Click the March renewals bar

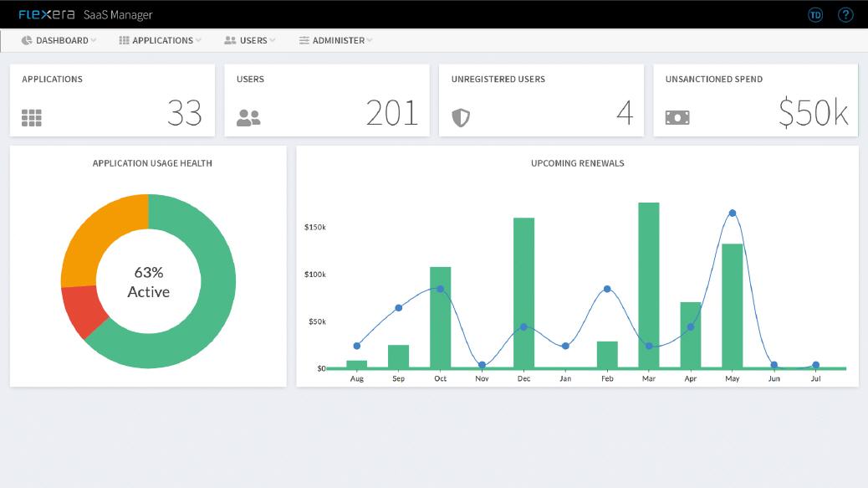coord(649,285)
